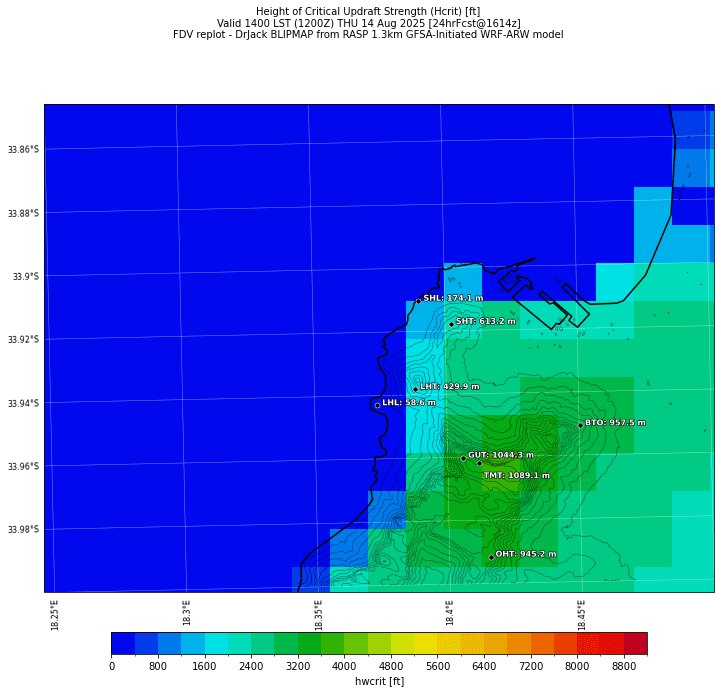Image resolution: width=721 pixels, height=692 pixels.
Task: Click the 18.25°E longitude tick label
Action: tap(55, 615)
